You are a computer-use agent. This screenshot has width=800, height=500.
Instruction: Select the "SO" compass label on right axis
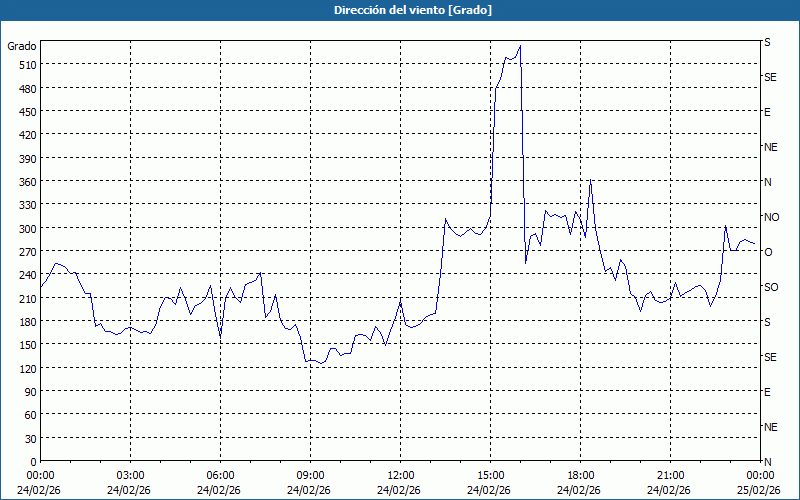tap(771, 287)
